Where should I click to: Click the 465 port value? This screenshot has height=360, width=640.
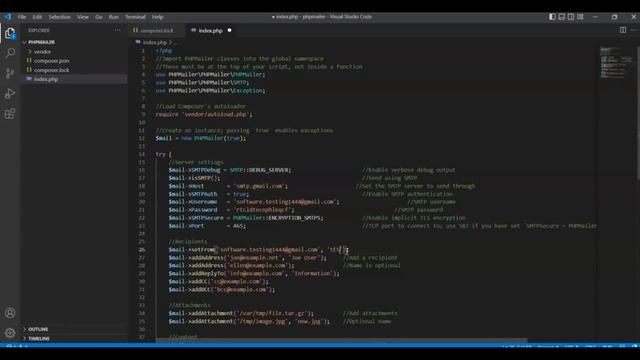pyautogui.click(x=238, y=226)
